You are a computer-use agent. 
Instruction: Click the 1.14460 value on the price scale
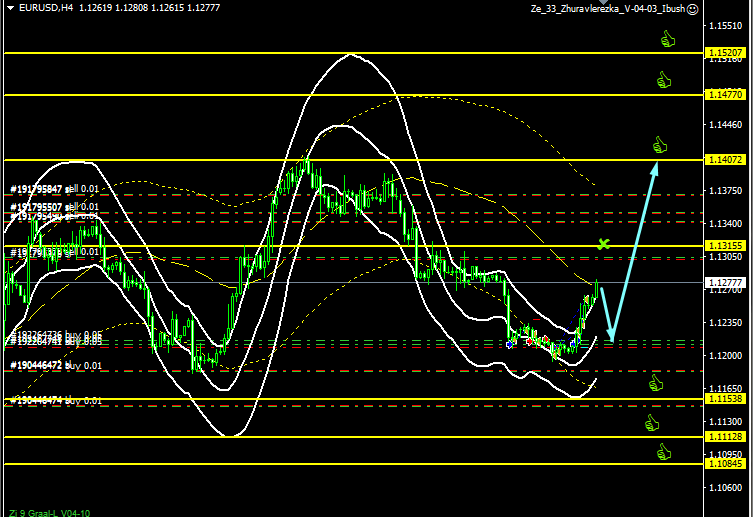pos(725,124)
